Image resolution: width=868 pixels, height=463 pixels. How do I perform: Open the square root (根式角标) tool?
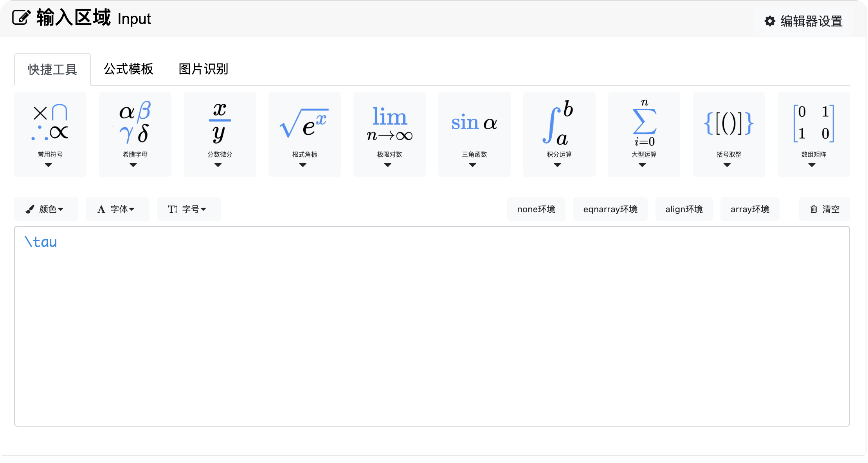[304, 134]
